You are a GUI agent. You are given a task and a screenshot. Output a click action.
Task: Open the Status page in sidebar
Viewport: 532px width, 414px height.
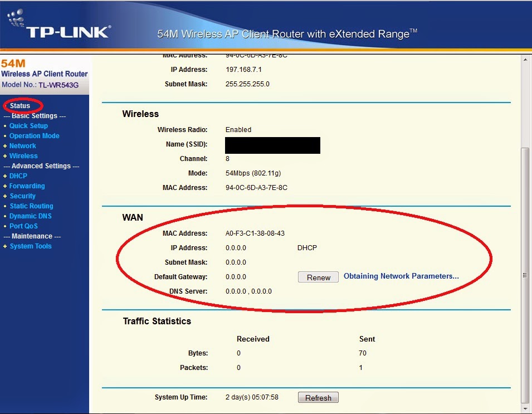tap(19, 105)
